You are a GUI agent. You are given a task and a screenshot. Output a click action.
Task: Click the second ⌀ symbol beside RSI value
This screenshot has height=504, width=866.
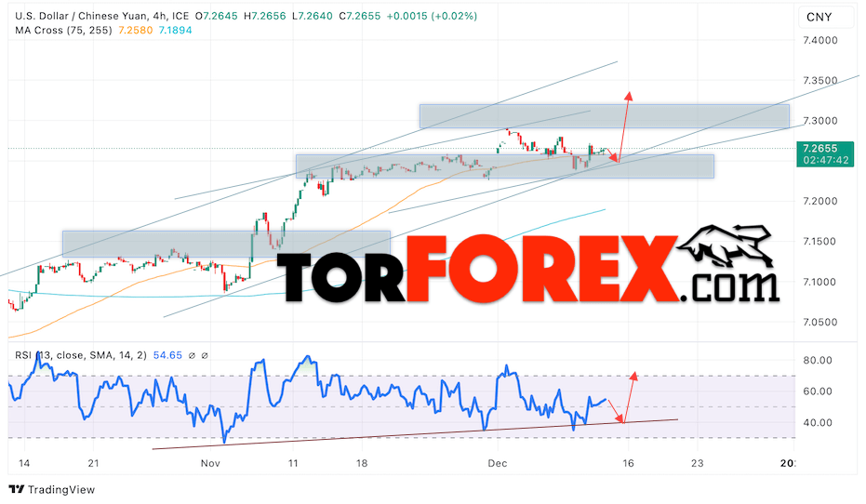click(x=205, y=355)
